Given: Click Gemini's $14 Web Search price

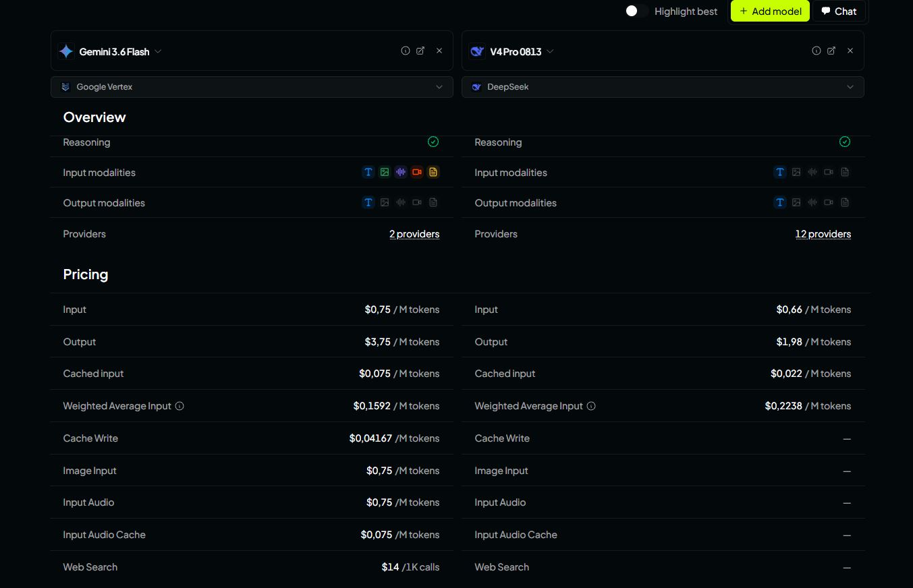Looking at the screenshot, I should click(390, 567).
